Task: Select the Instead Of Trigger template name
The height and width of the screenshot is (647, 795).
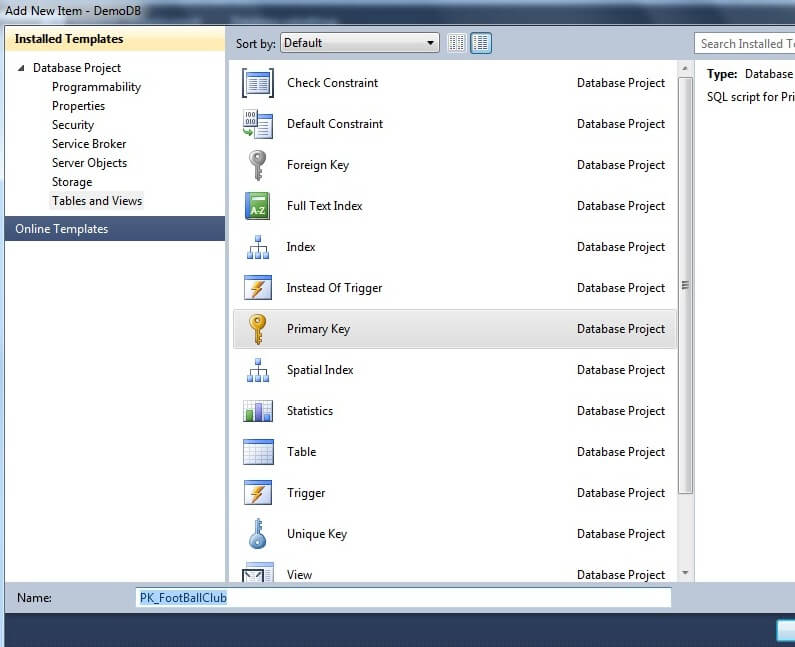Action: 334,288
